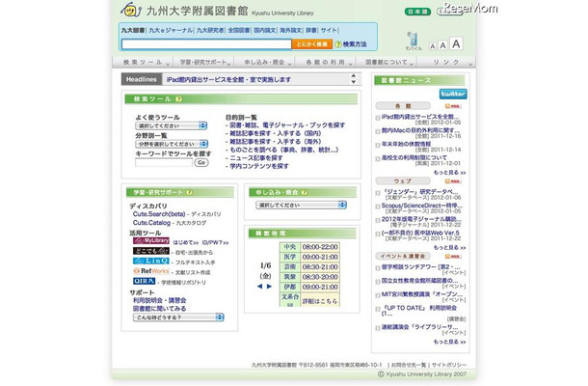Open Cute.Catalog link
This screenshot has height=386, width=588.
coord(151,223)
